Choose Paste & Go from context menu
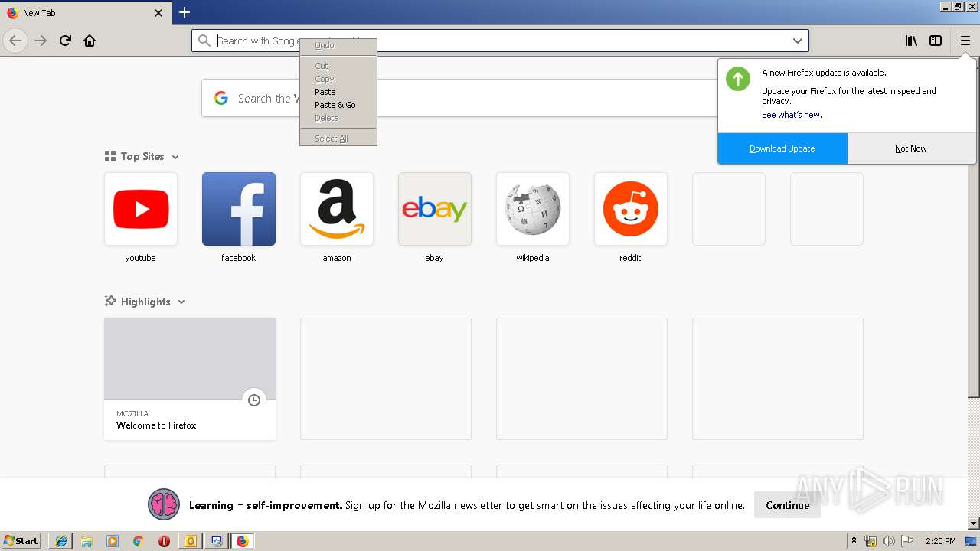Image resolution: width=980 pixels, height=551 pixels. tap(338, 105)
